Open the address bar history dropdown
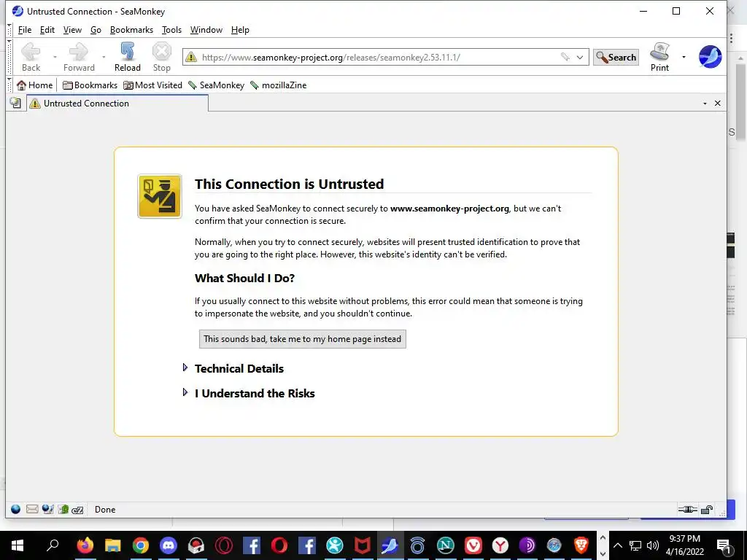 coord(580,57)
